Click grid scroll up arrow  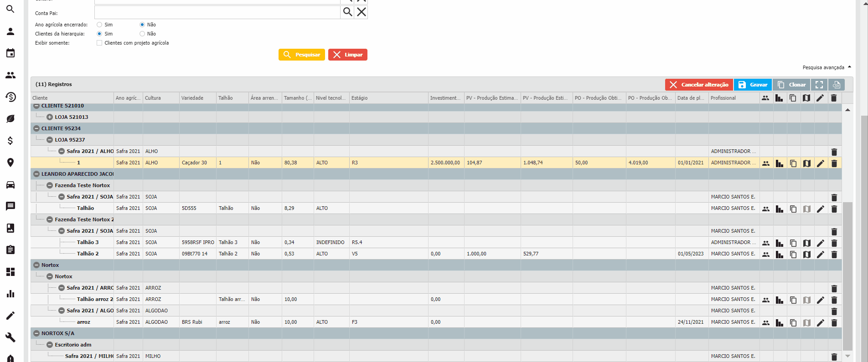[x=847, y=110]
